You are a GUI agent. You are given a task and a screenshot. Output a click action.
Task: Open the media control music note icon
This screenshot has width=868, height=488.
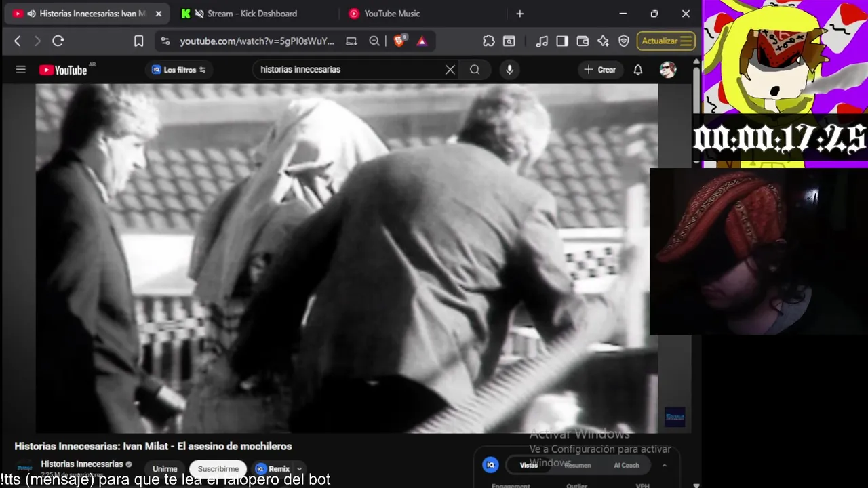click(x=542, y=41)
